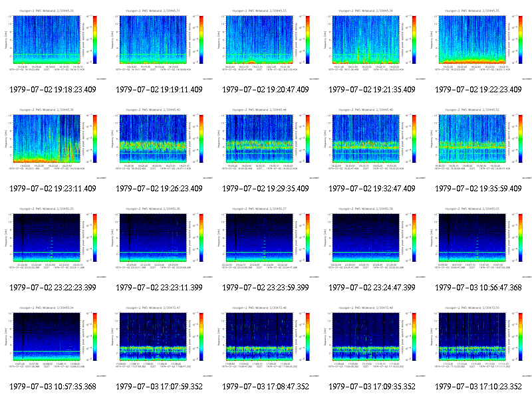Follow the 1979-07-02 23:23:59.399 caption link
Screen dimensions: 532x396
[x=265, y=288]
